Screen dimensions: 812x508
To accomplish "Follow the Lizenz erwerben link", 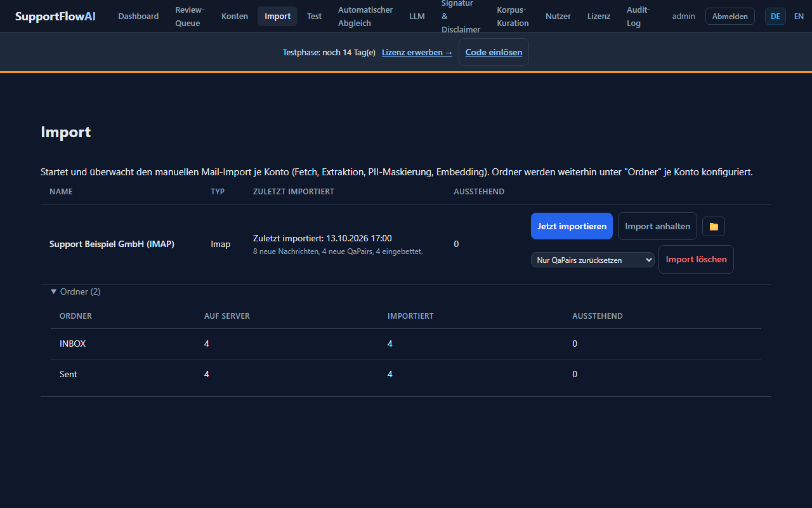I will tap(417, 52).
